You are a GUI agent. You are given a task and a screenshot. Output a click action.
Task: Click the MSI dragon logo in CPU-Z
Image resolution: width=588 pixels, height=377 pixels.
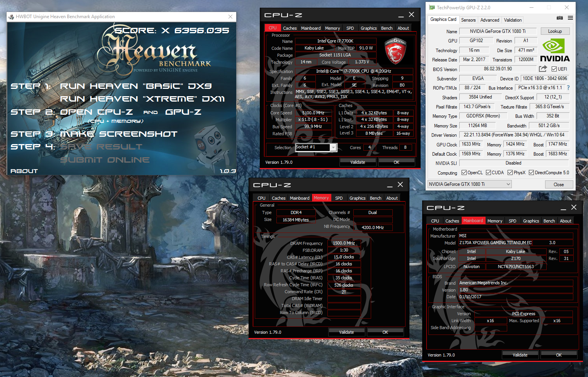[x=395, y=51]
